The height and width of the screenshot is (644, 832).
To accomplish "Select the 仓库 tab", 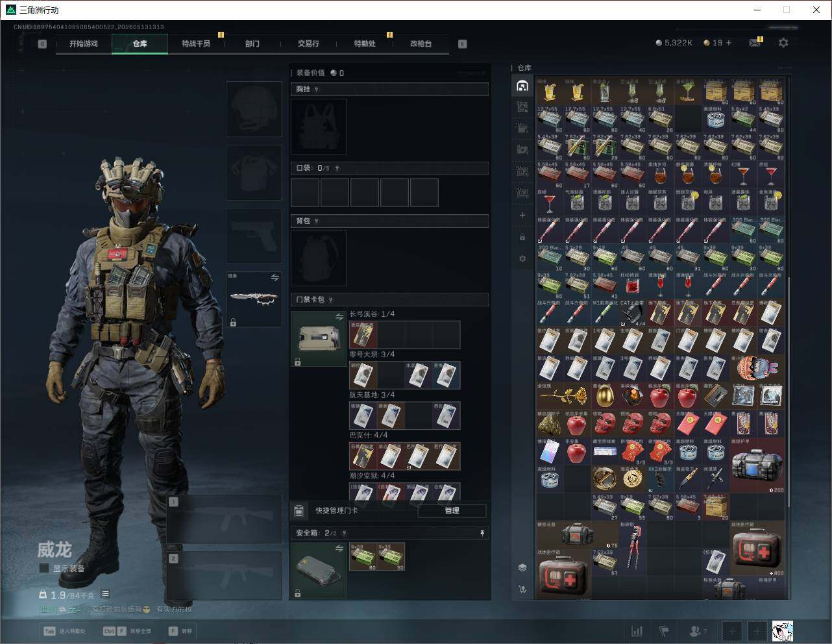I will [x=140, y=43].
